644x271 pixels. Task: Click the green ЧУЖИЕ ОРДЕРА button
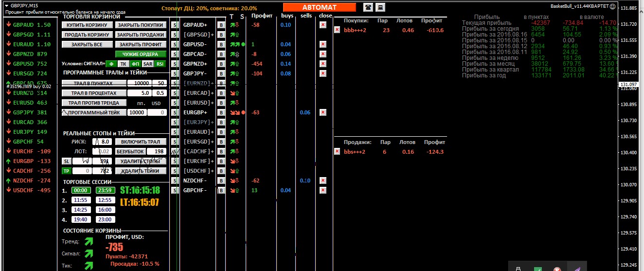click(x=140, y=54)
